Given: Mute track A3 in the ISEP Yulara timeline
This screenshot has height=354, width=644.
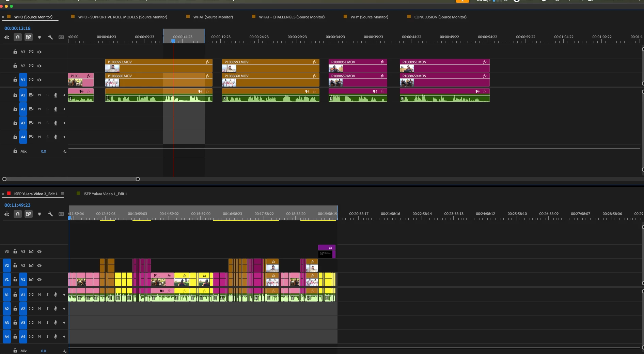Looking at the screenshot, I should coord(39,323).
